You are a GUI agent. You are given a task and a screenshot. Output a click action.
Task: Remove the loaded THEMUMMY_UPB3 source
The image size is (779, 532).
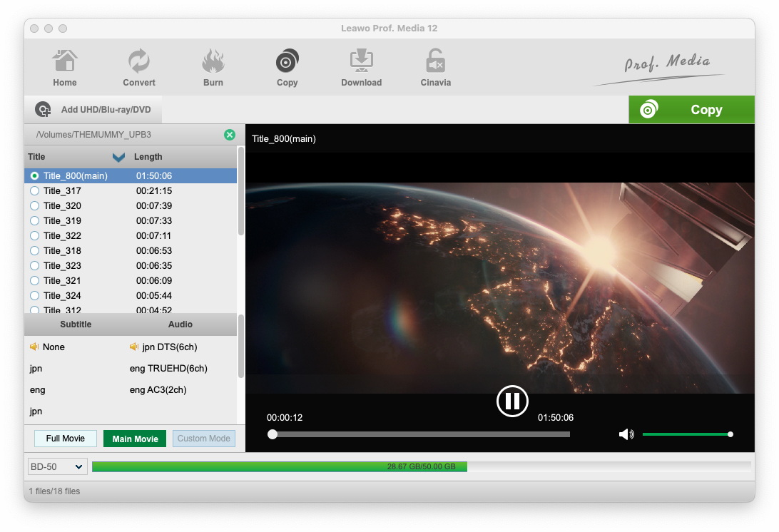tap(230, 135)
